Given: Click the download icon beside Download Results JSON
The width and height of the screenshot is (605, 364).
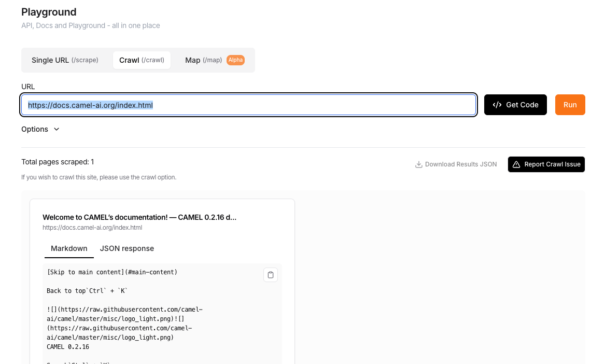Looking at the screenshot, I should click(419, 164).
